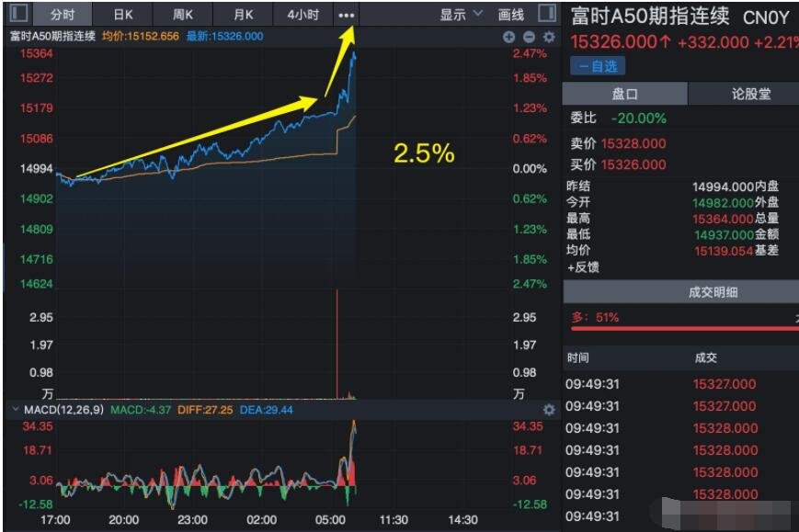Image resolution: width=799 pixels, height=532 pixels.
Task: Click the CN0Y ticker code
Action: pos(766,17)
